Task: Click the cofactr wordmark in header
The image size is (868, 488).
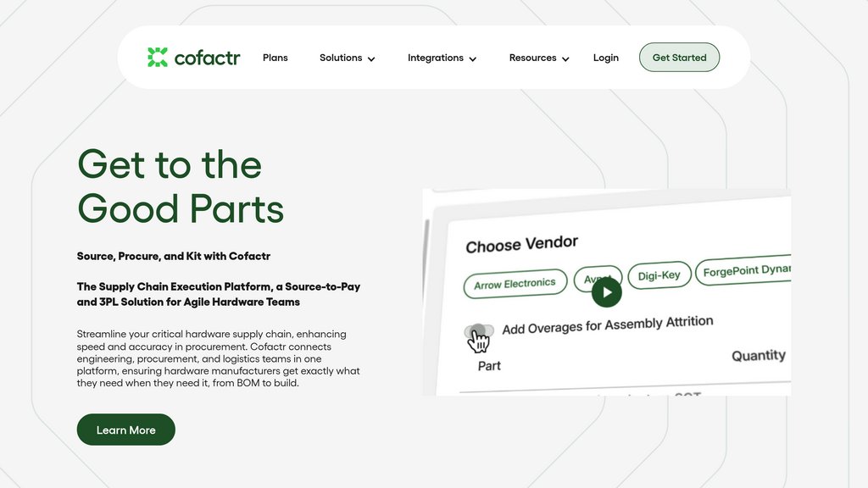Action: (207, 58)
